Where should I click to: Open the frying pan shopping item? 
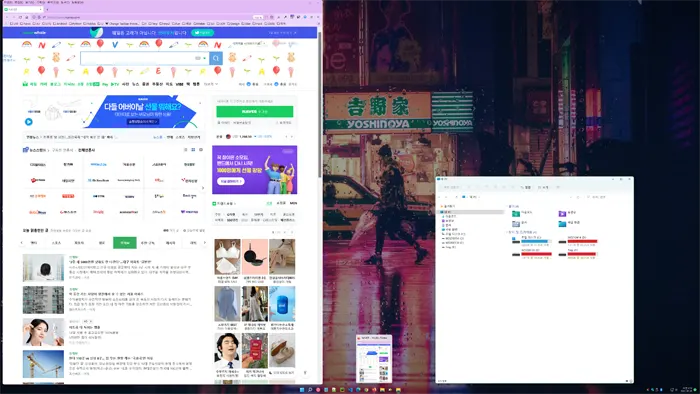pyautogui.click(x=255, y=257)
